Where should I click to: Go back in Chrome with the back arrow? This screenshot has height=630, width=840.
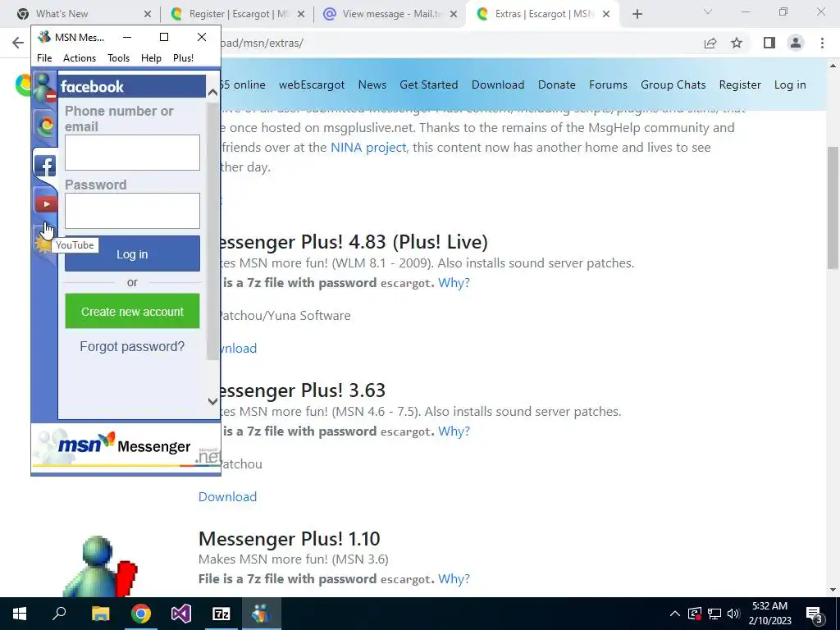point(18,43)
